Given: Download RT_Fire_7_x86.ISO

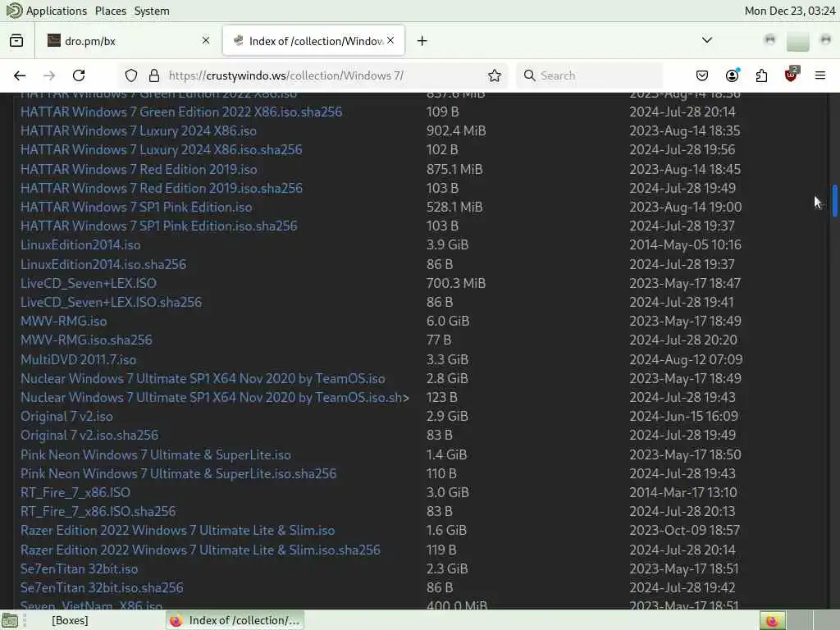Looking at the screenshot, I should (75, 492).
